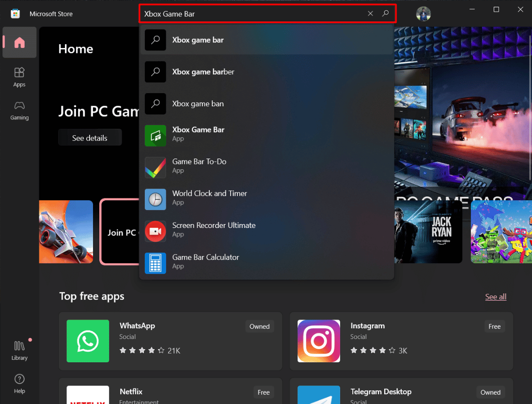
Task: Select the Game Bar Calculator icon
Action: click(156, 263)
